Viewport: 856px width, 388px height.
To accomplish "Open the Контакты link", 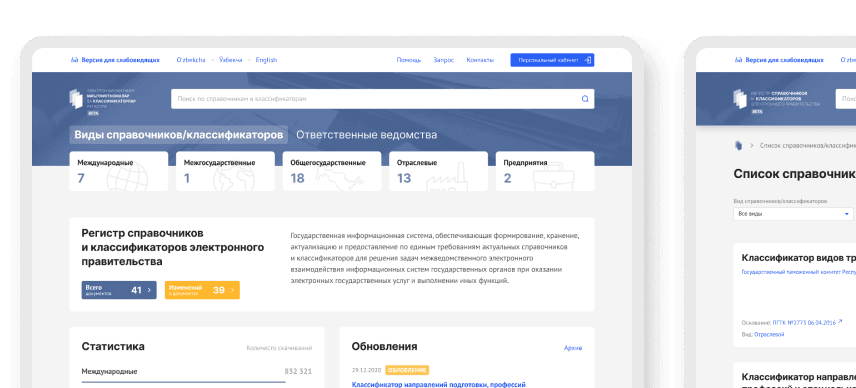I will (x=480, y=60).
